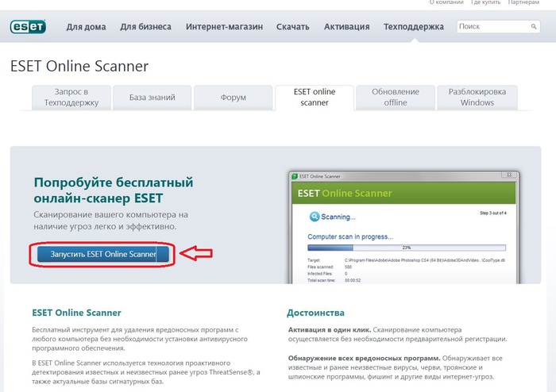Click the Достоинства heading
This screenshot has height=392, width=556.
click(x=315, y=313)
